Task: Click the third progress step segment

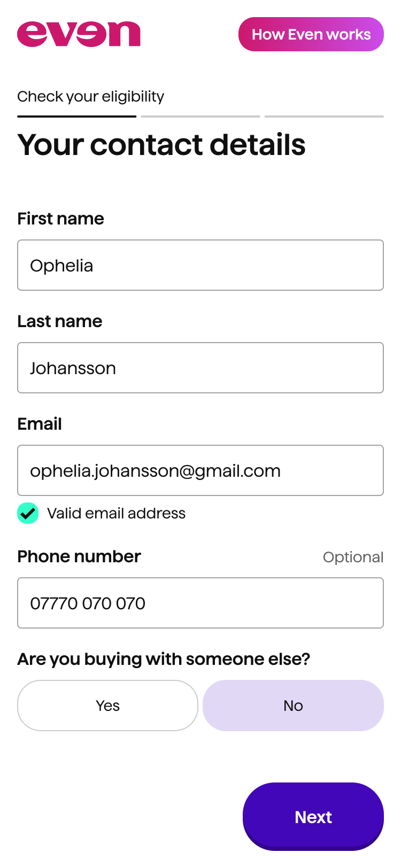Action: [324, 116]
